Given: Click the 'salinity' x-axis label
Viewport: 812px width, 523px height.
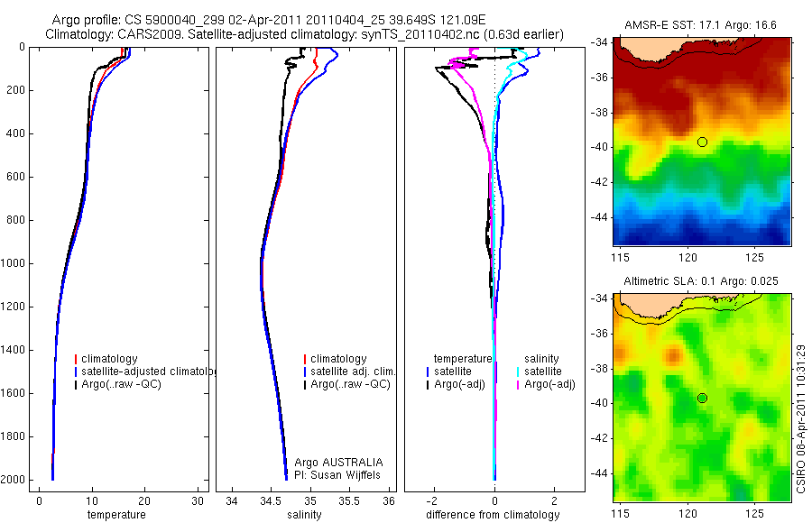Looking at the screenshot, I should pos(304,515).
